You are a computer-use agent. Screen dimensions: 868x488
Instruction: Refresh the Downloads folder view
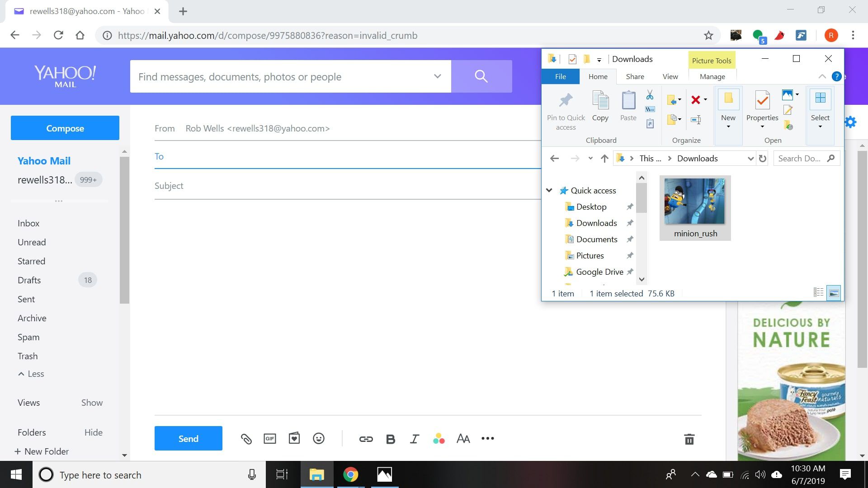(763, 158)
